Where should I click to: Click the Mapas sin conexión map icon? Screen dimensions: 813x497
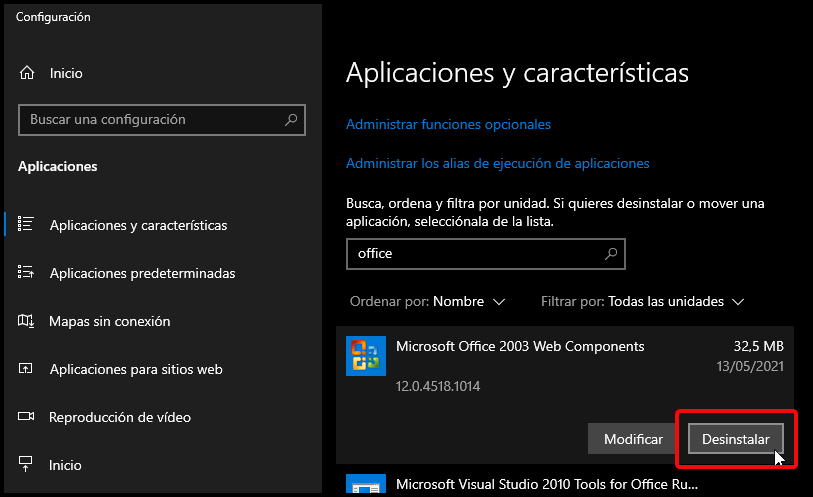25,321
